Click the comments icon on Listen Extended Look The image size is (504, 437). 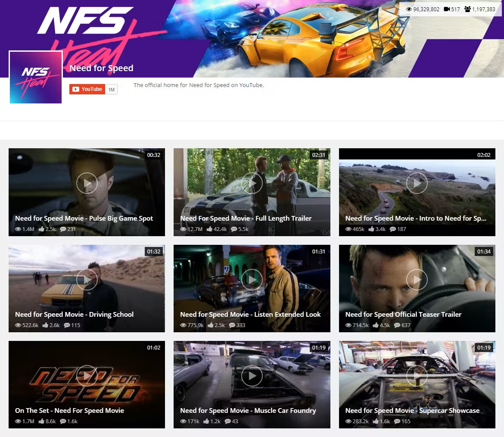[232, 325]
